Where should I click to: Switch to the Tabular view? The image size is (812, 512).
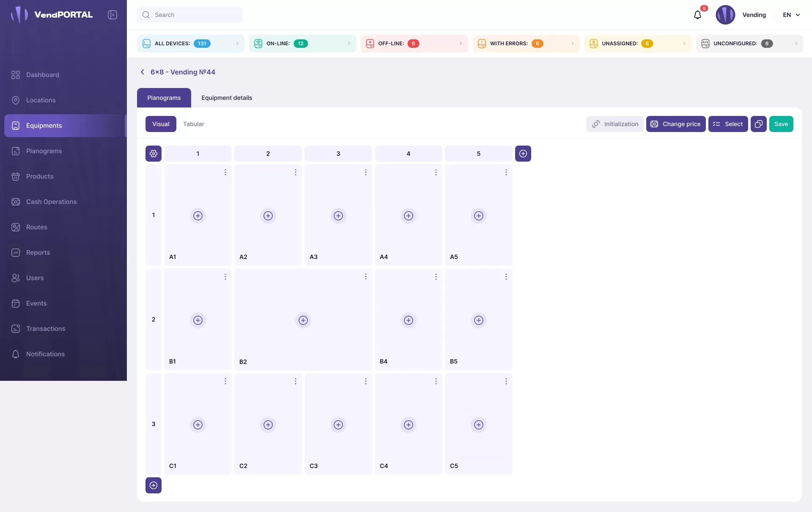(193, 124)
